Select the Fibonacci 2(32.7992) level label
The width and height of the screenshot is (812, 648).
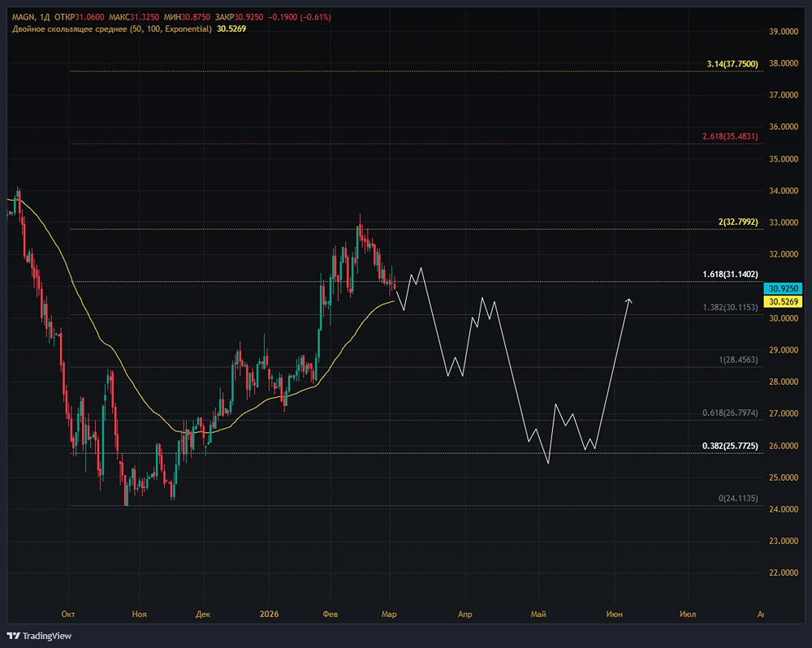coord(738,222)
